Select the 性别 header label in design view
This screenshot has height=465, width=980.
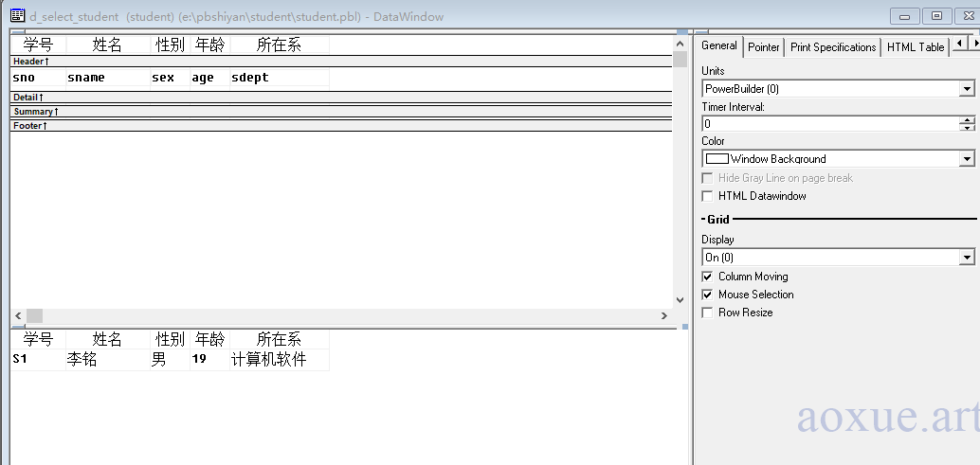[x=170, y=45]
